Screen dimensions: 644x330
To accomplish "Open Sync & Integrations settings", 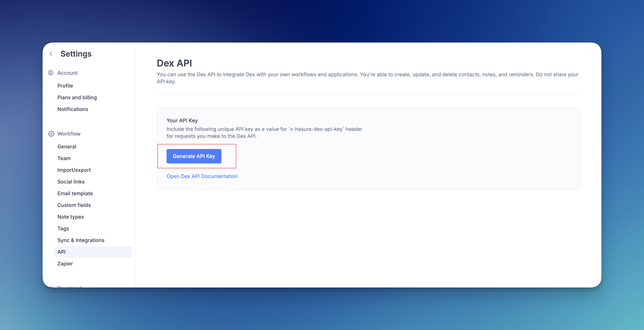I will pos(81,240).
